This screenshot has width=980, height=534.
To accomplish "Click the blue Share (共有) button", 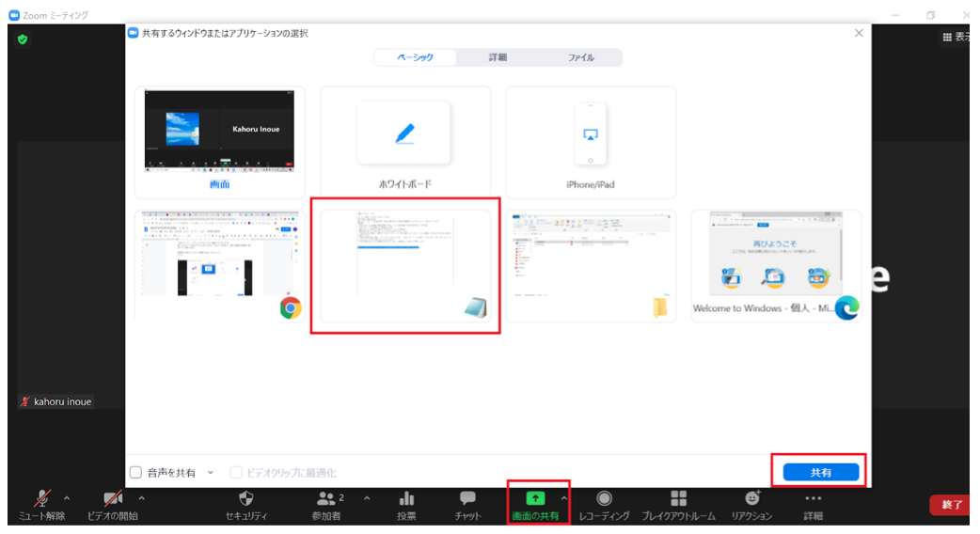I will click(x=821, y=472).
